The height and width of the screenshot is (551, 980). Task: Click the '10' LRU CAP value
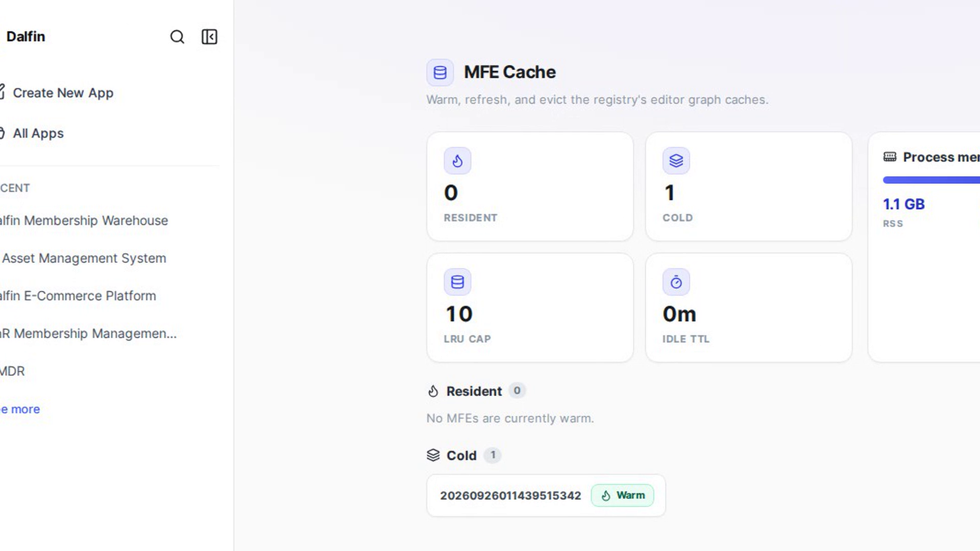click(459, 314)
